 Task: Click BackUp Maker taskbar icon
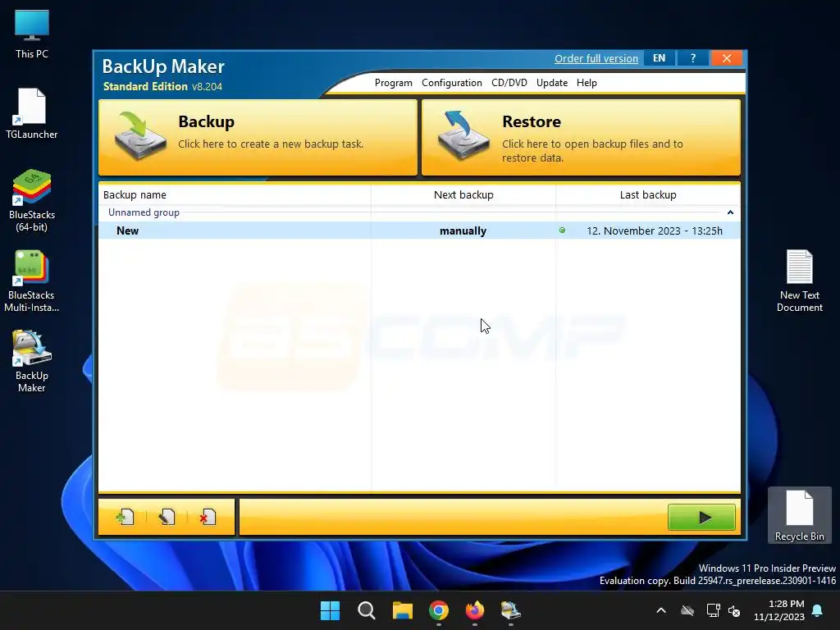[510, 610]
